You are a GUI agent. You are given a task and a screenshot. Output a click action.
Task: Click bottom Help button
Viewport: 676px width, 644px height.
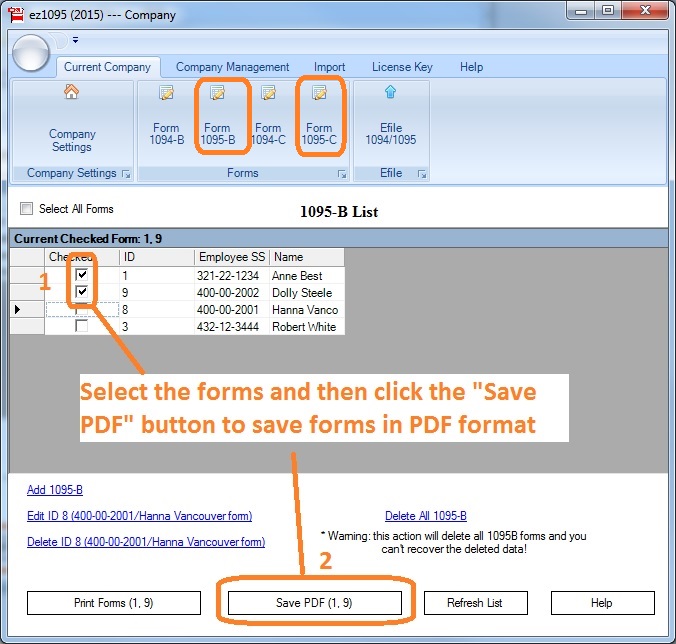pos(602,603)
